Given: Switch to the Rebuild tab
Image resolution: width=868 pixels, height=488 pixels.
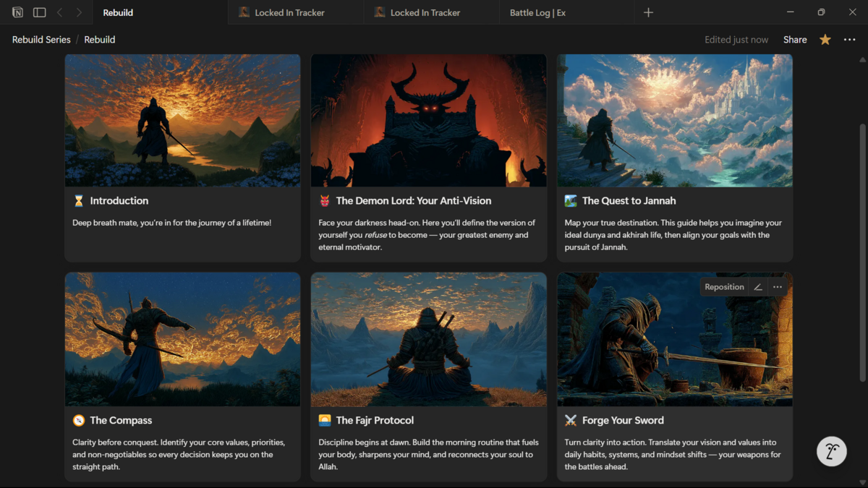Looking at the screenshot, I should (159, 12).
